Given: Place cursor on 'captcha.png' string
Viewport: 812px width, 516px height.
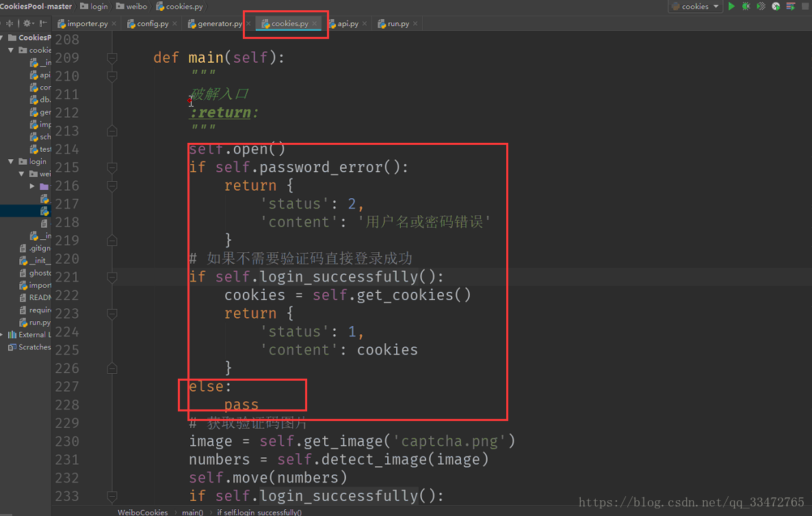Looking at the screenshot, I should pyautogui.click(x=449, y=442).
